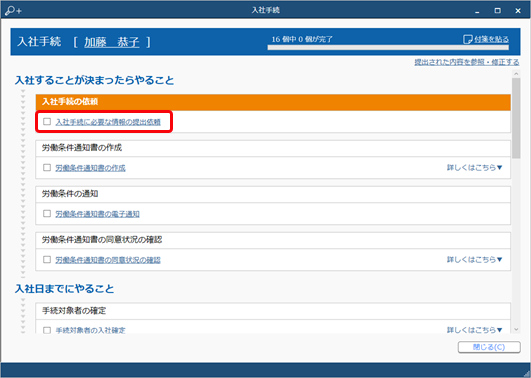Open the 労働条件通知書の作成 link

90,168
